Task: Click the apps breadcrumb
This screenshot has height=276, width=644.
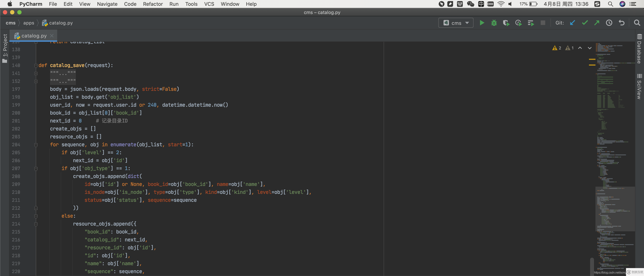Action: pyautogui.click(x=29, y=23)
